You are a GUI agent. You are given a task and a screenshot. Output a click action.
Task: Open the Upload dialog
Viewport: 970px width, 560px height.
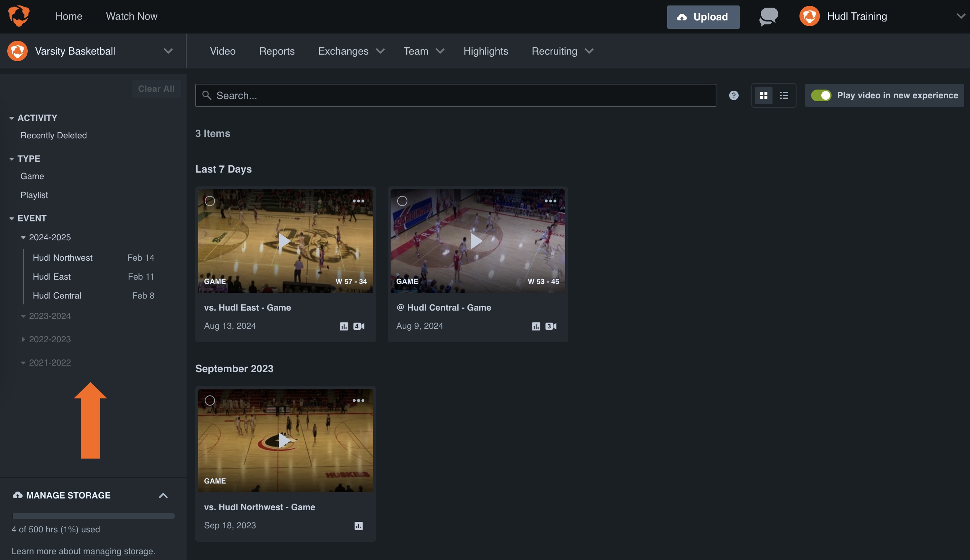[x=703, y=16]
